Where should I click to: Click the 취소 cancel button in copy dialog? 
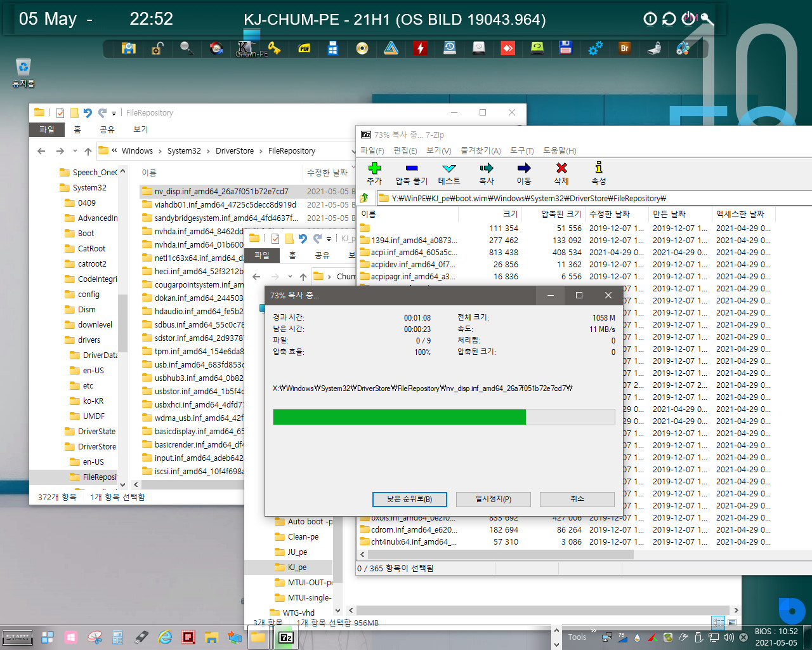pyautogui.click(x=577, y=499)
